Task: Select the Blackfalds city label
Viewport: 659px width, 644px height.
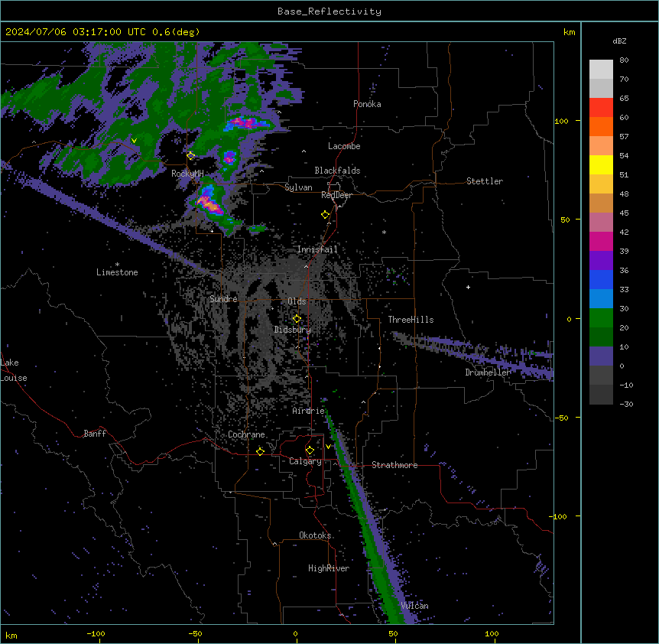Action: [x=337, y=171]
